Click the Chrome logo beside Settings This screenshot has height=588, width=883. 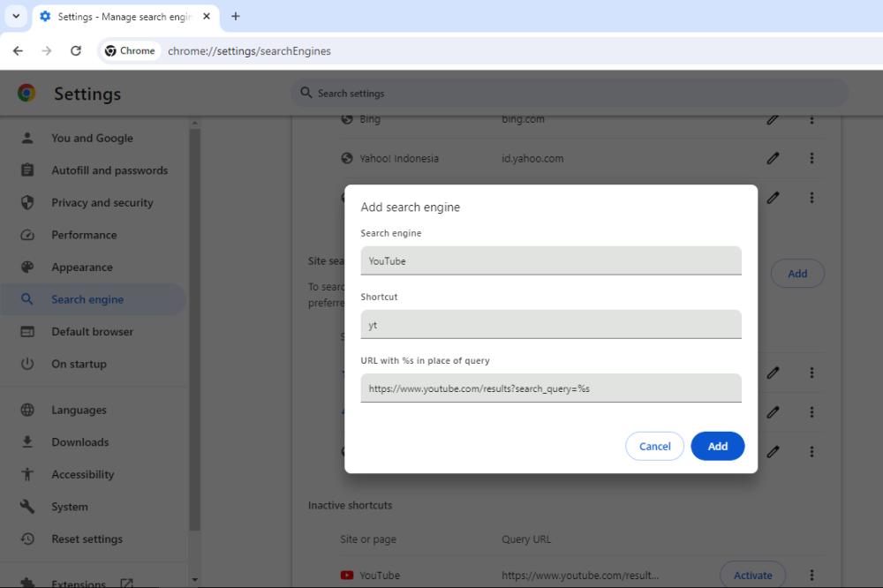point(26,93)
